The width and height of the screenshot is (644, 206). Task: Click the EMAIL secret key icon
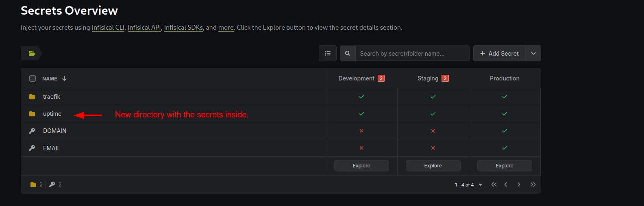pyautogui.click(x=32, y=148)
